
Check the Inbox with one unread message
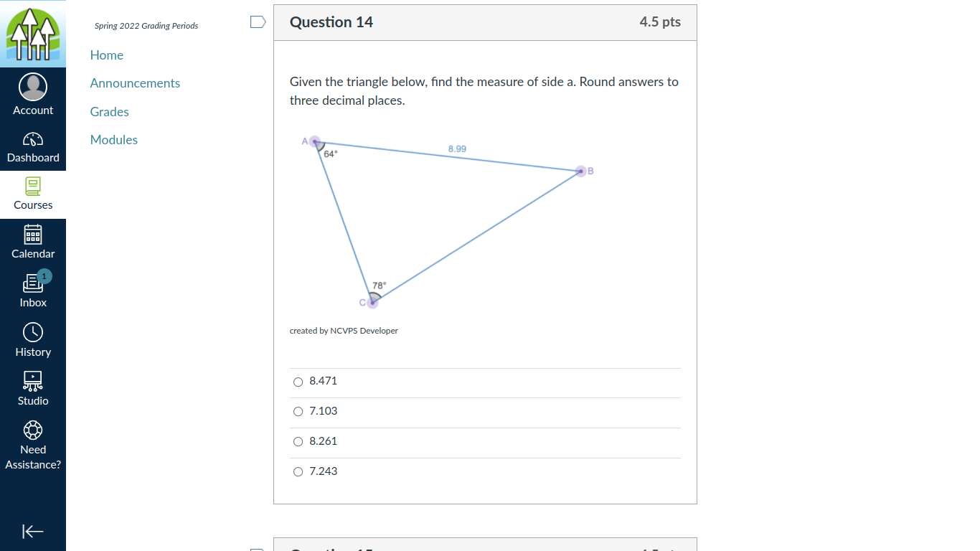33,290
